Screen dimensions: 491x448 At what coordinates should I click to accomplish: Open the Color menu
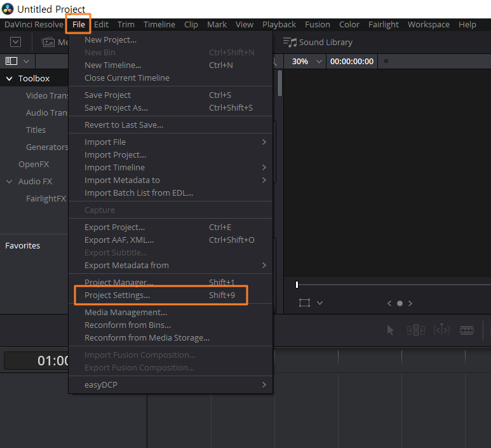(x=349, y=24)
